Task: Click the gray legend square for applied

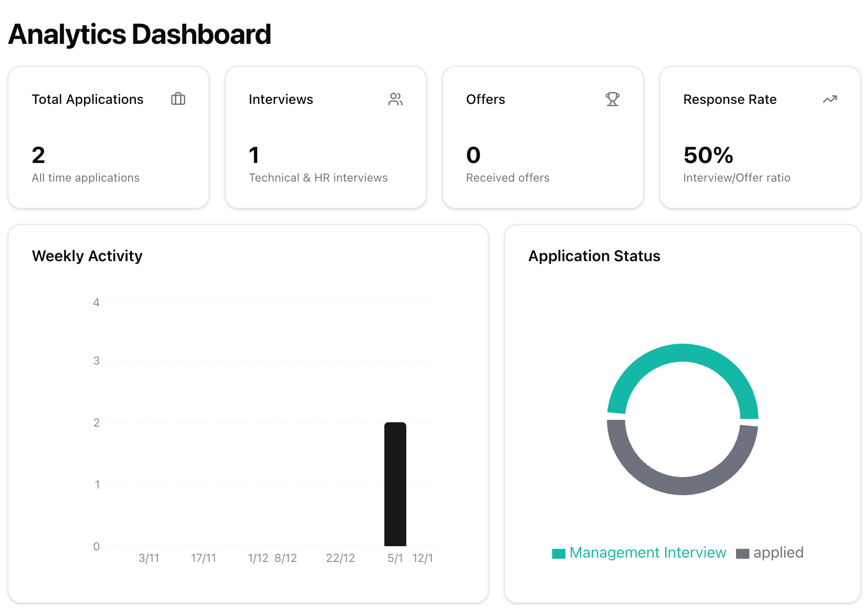Action: pos(743,553)
